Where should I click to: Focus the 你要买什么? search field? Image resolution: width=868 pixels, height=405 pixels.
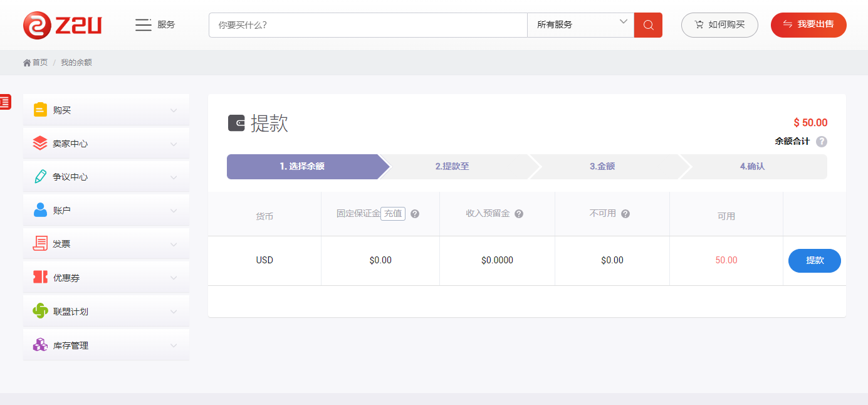tap(368, 25)
